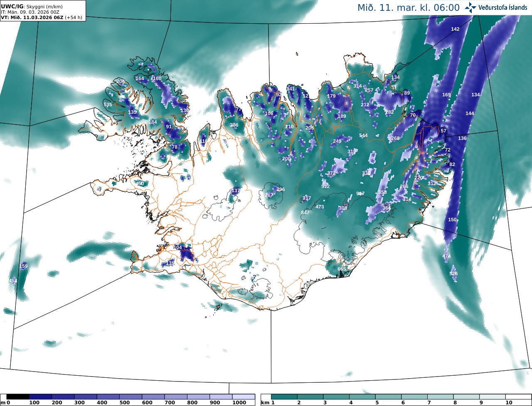Click the visibility value 282
The width and height of the screenshot is (532, 406).
point(389,112)
